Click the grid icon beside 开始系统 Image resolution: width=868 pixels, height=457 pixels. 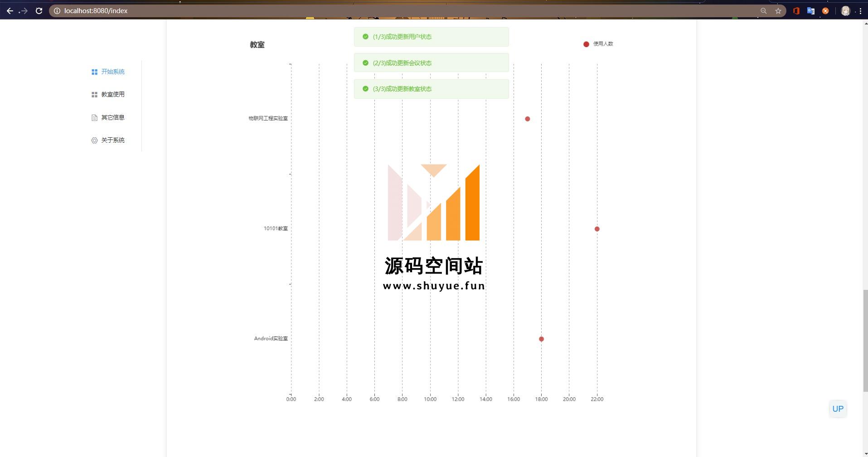pyautogui.click(x=94, y=72)
